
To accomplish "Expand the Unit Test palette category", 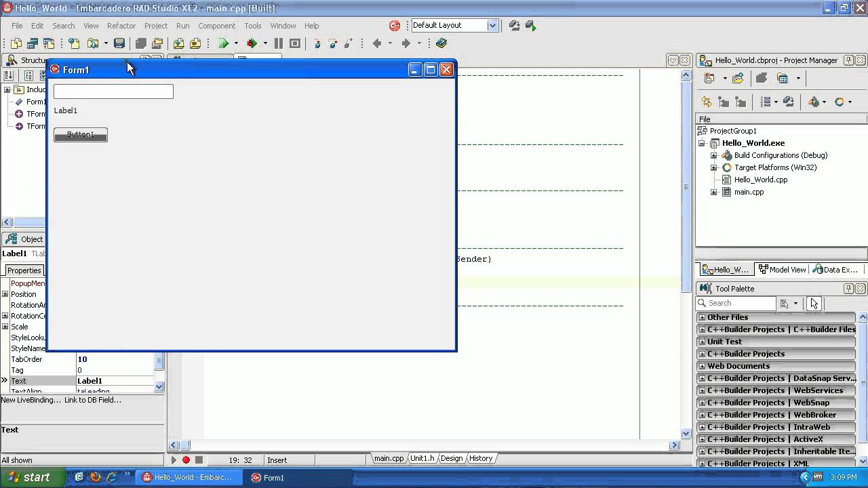I will [x=702, y=342].
